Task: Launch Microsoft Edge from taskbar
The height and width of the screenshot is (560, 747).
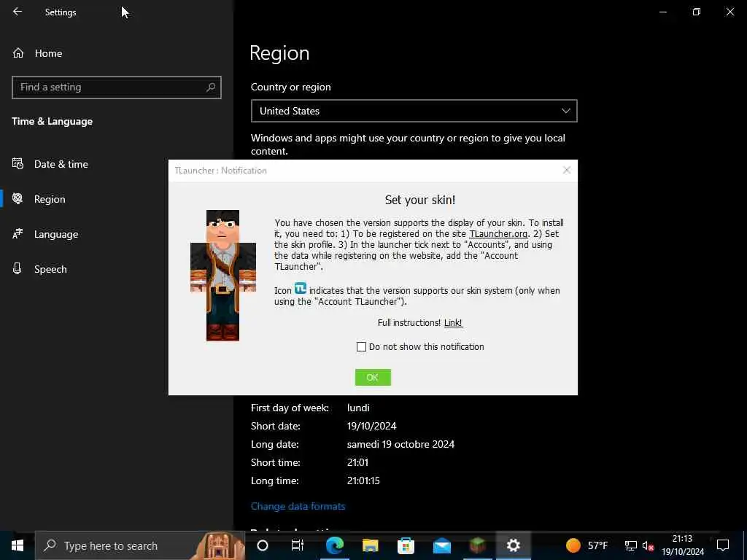Action: tap(334, 545)
